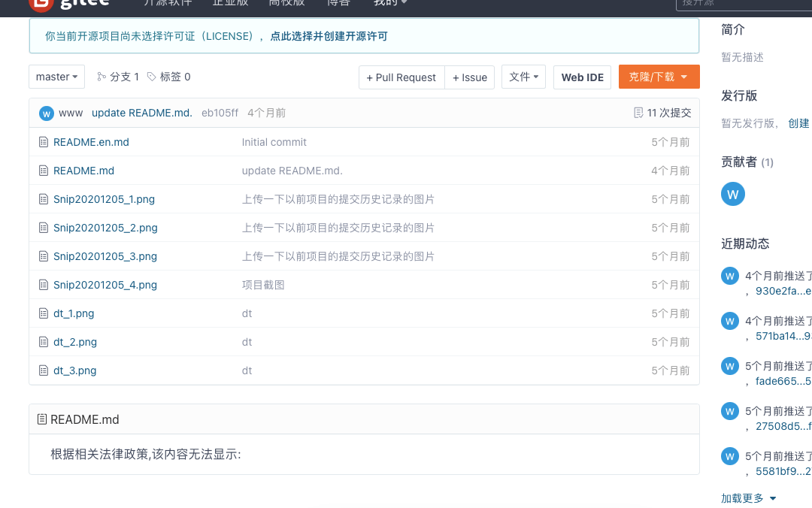
Task: Select the file icon beside dt_1.png
Action: click(x=44, y=313)
